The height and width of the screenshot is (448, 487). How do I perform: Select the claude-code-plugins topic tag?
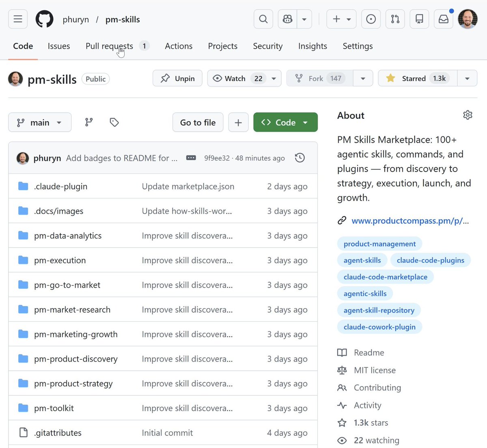(431, 260)
